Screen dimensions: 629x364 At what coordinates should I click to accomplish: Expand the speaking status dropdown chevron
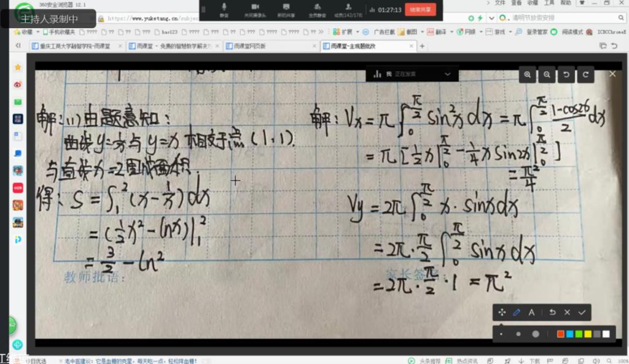click(x=448, y=74)
